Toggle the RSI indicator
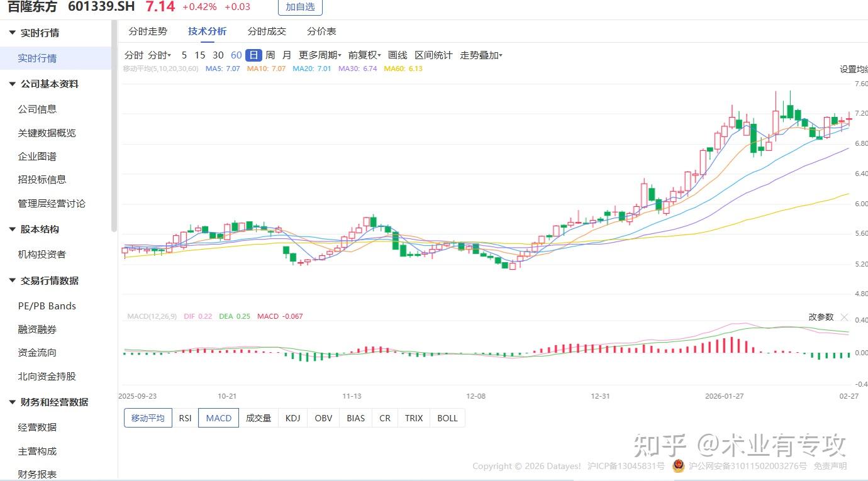The image size is (868, 481). pos(185,418)
